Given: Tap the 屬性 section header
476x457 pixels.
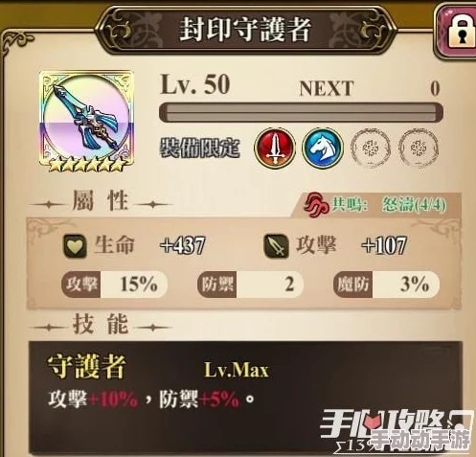Looking at the screenshot, I should tap(101, 201).
